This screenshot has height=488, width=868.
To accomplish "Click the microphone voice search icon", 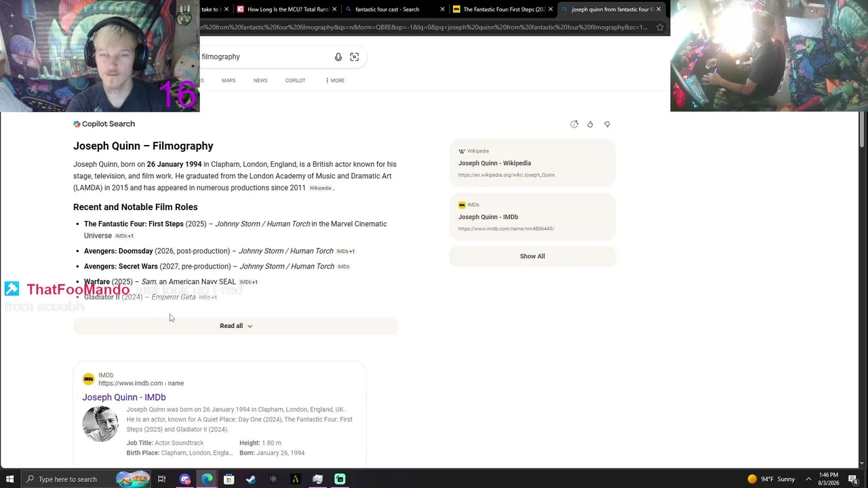I will pos(338,57).
